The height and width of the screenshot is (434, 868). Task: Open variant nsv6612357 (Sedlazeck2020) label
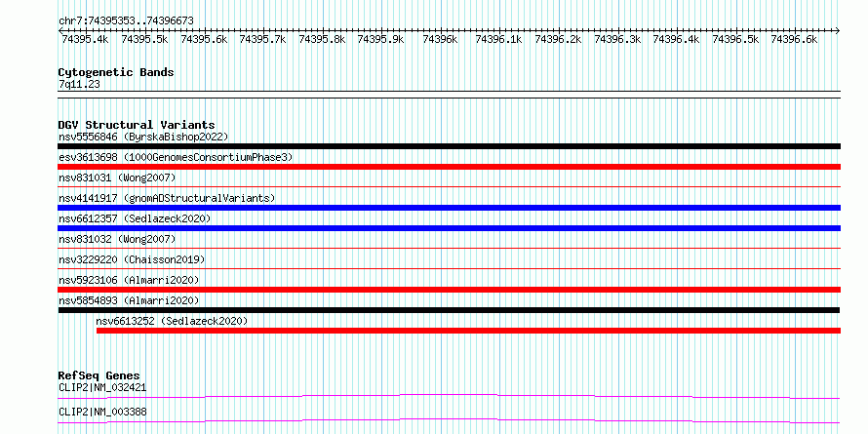pyautogui.click(x=135, y=218)
